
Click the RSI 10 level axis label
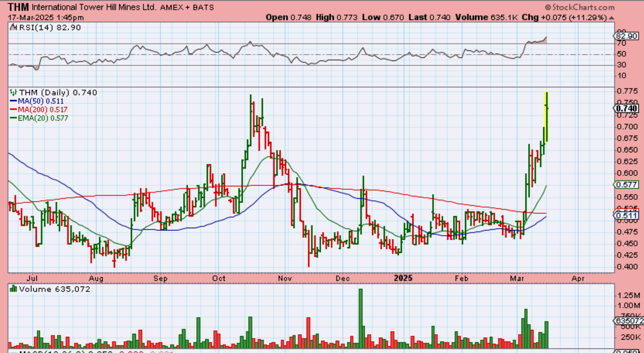(x=621, y=76)
